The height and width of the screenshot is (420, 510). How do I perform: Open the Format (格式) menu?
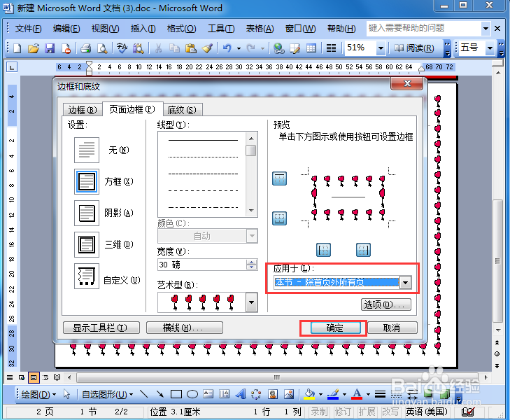click(x=181, y=29)
